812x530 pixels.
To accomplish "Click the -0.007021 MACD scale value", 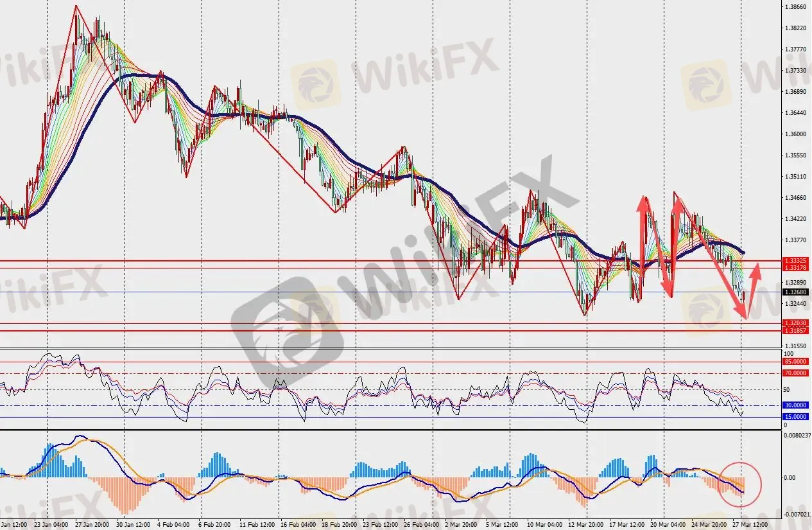I will point(797,515).
